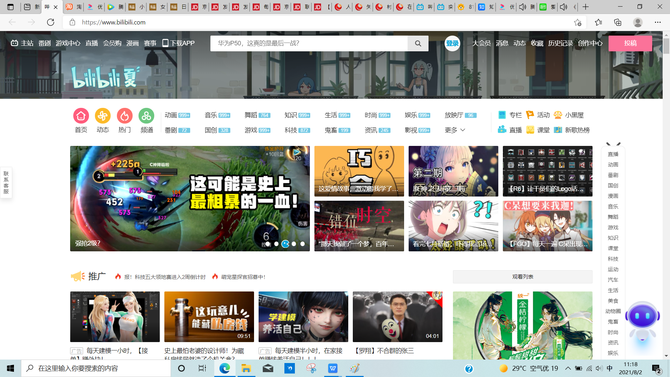The image size is (670, 377).
Task: Click the 登录 login avatar button
Action: (452, 43)
